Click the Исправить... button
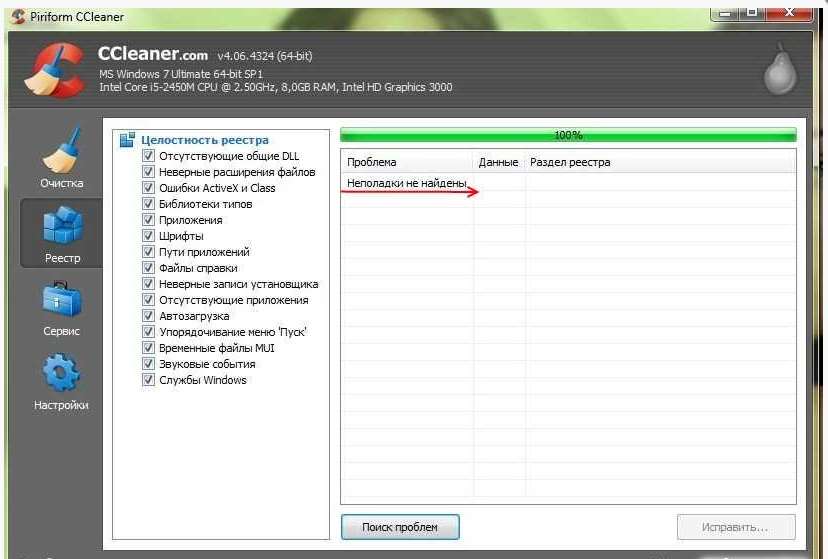Viewport: 828px width, 559px height. click(x=735, y=527)
